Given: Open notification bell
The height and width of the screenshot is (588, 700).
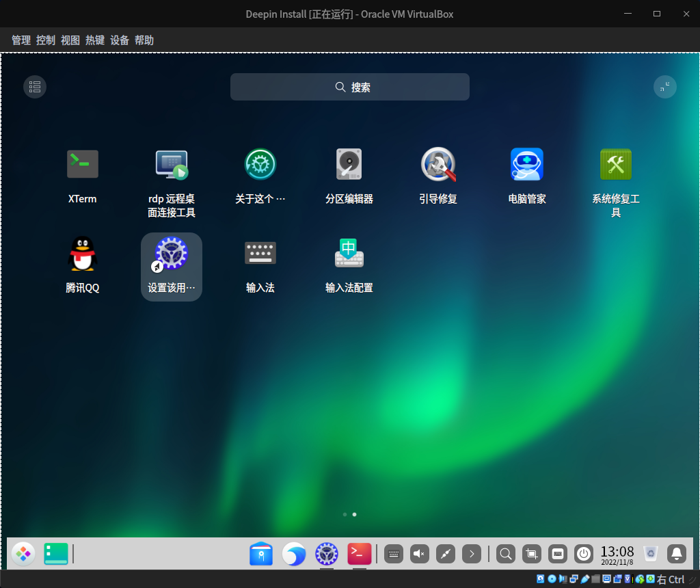Looking at the screenshot, I should (677, 554).
